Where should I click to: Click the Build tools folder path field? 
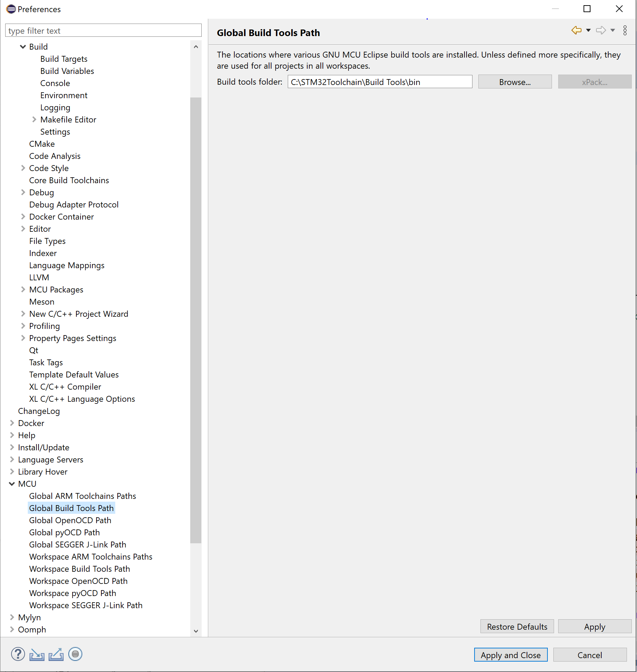coord(380,82)
